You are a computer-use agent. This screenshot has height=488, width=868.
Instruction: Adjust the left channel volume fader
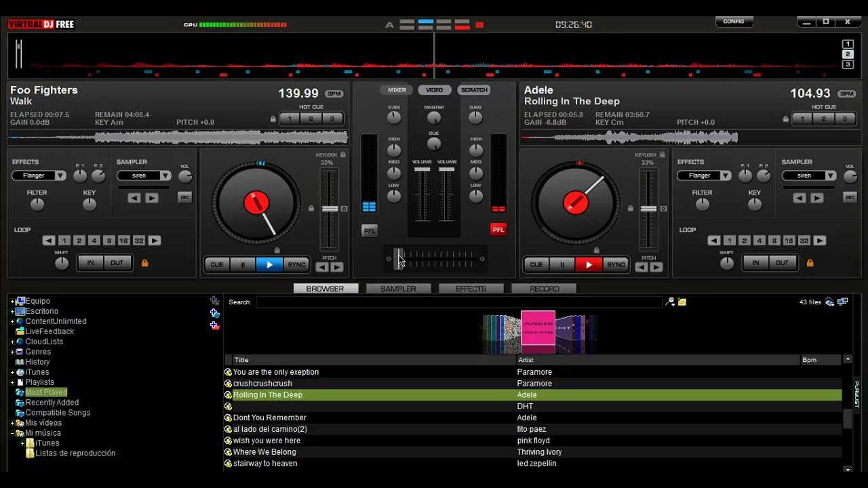[x=422, y=169]
